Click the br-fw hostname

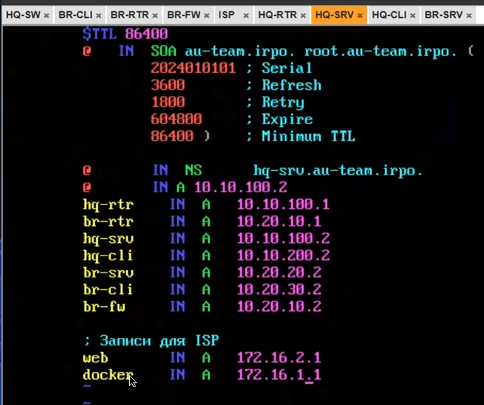point(104,307)
